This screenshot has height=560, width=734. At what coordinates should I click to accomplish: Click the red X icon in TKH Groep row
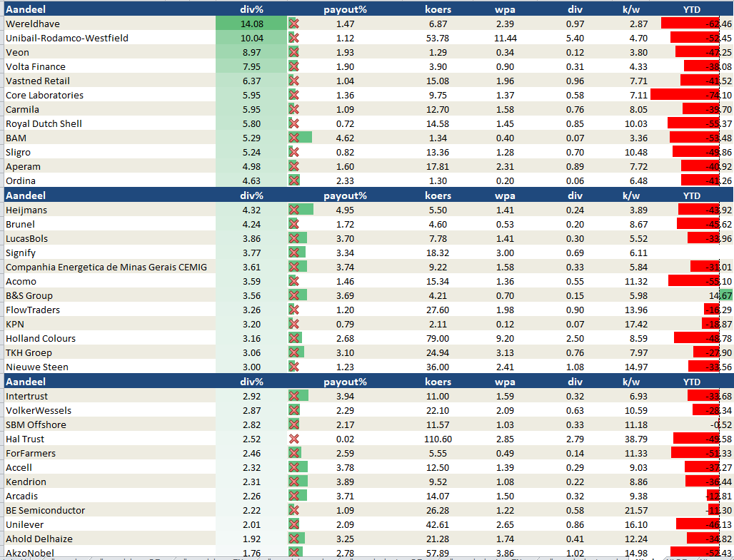pyautogui.click(x=294, y=352)
